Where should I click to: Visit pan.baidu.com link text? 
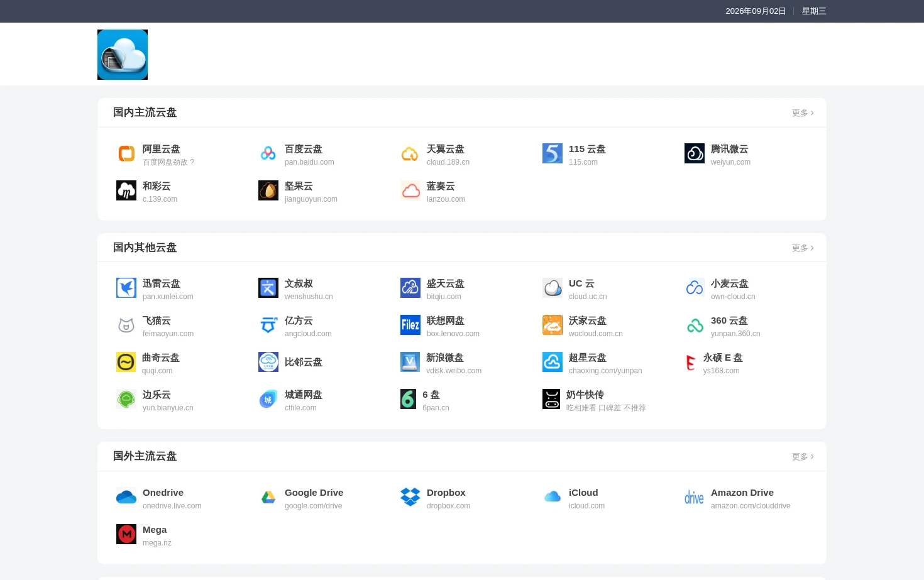click(309, 162)
